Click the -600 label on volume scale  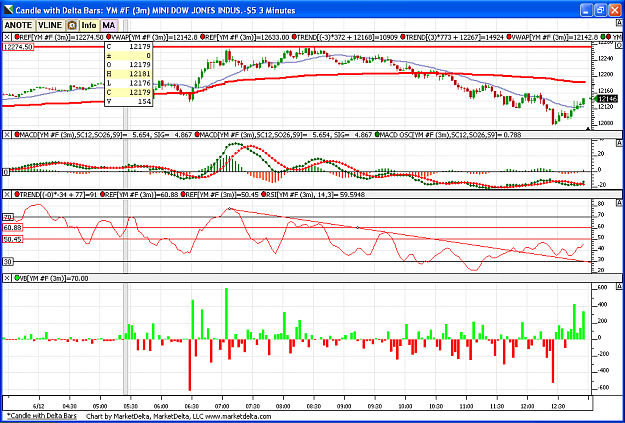pyautogui.click(x=601, y=387)
